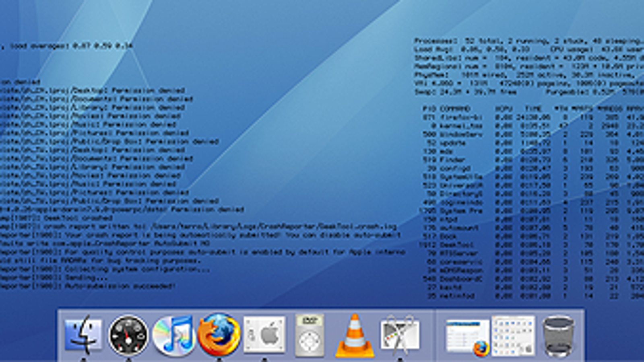This screenshot has height=362, width=644.
Task: Open Finder from the Dock
Action: click(x=83, y=335)
